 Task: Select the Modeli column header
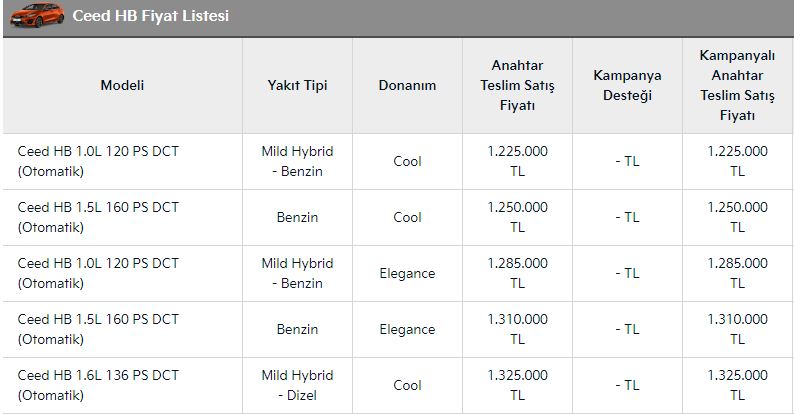click(122, 85)
